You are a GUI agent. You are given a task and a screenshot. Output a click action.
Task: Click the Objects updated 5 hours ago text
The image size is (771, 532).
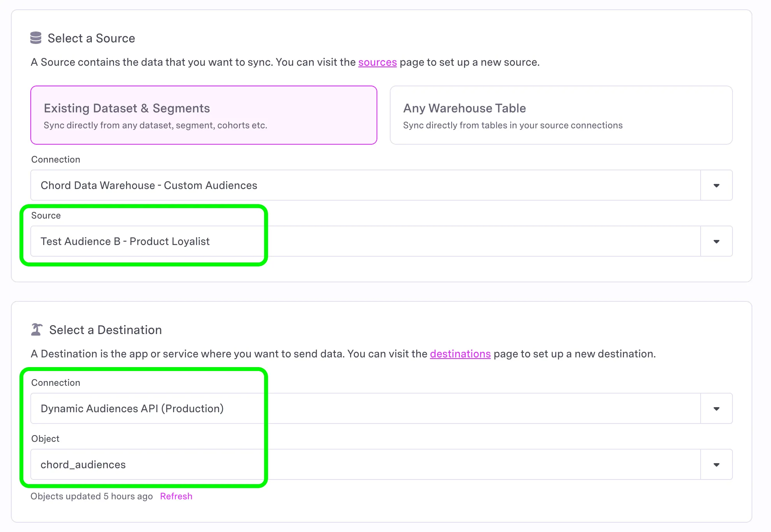[x=92, y=496]
